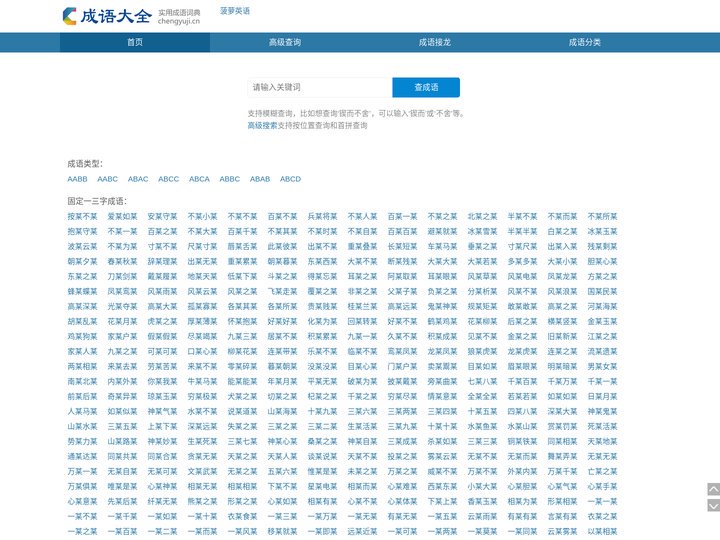Open the 胆某心某 idiom pattern

click(602, 261)
